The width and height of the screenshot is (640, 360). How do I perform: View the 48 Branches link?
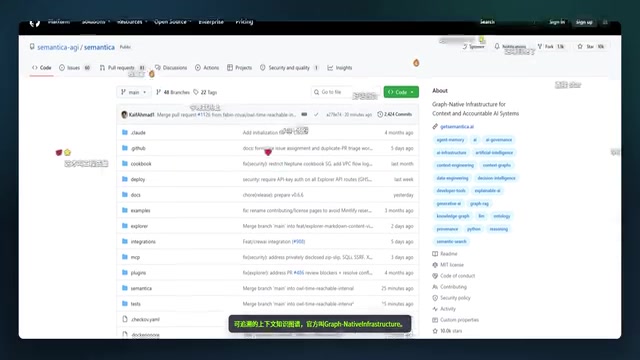click(x=173, y=92)
